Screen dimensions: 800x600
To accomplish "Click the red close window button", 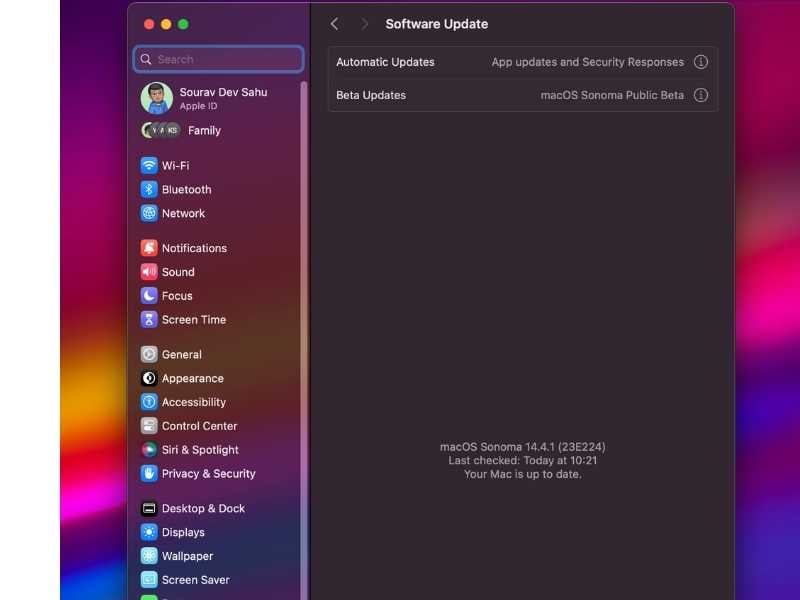I will (x=149, y=24).
